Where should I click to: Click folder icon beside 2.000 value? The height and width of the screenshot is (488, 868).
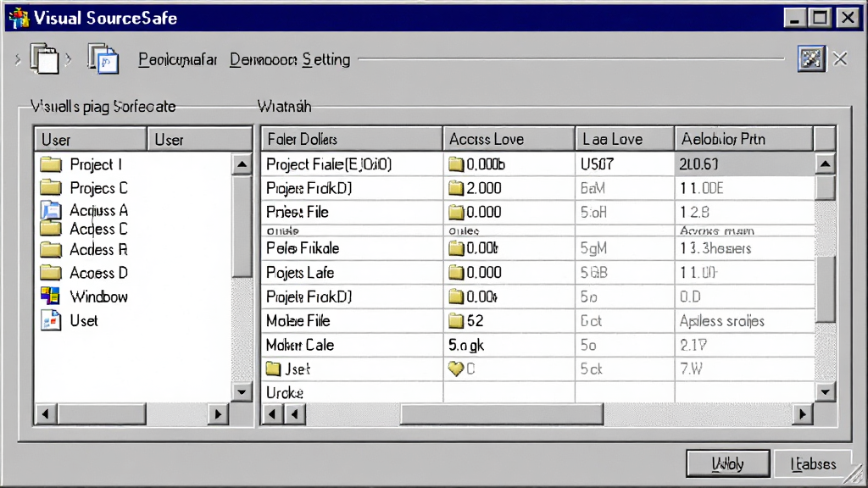coord(455,188)
